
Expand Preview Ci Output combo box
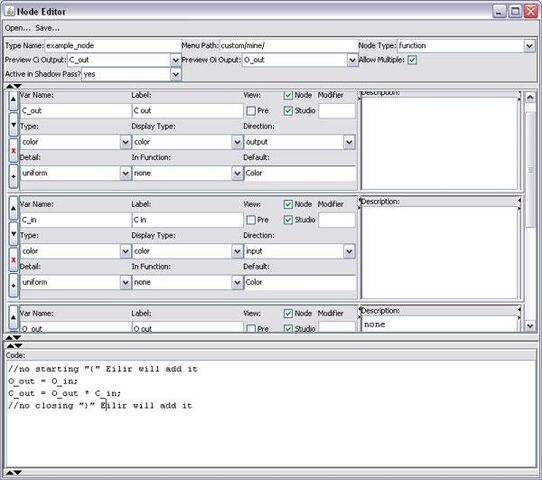tap(176, 60)
